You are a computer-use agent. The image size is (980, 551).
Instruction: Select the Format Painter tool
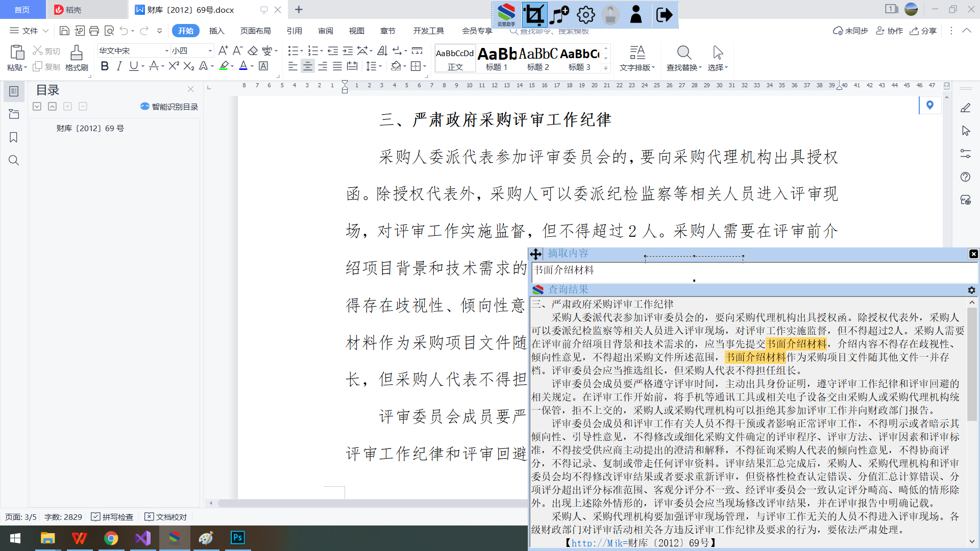click(x=77, y=58)
